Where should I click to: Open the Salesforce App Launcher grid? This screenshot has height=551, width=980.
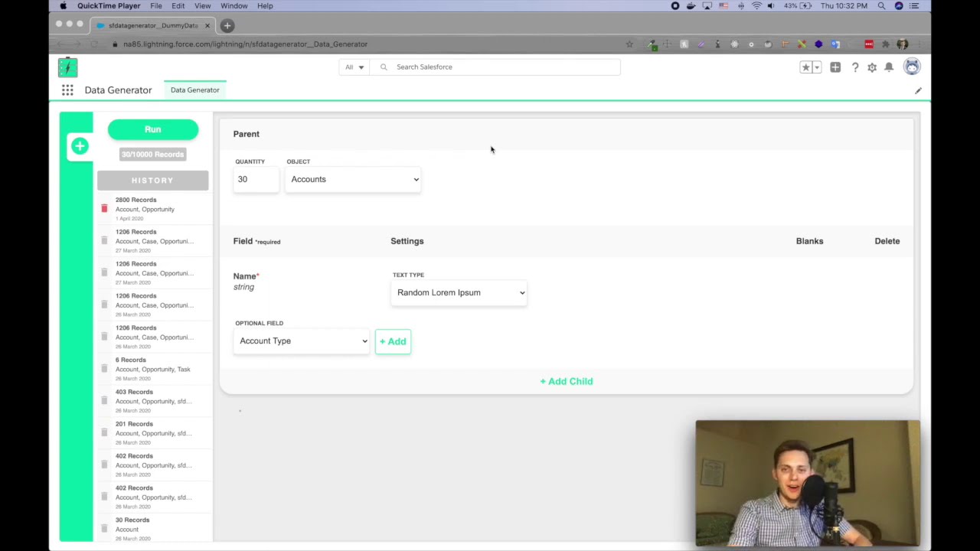click(67, 90)
